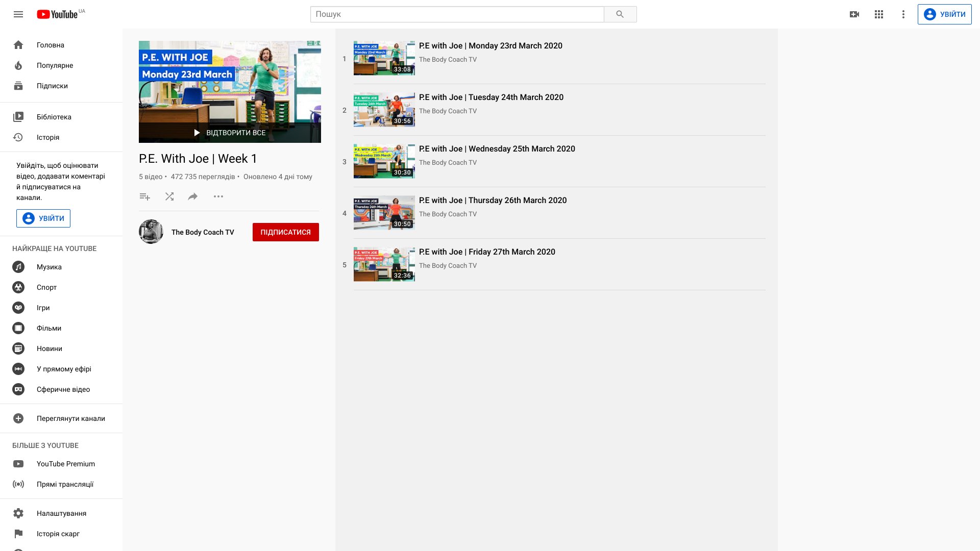Open Friday 27th March 2020 video title
The height and width of the screenshot is (551, 980).
coord(487,252)
